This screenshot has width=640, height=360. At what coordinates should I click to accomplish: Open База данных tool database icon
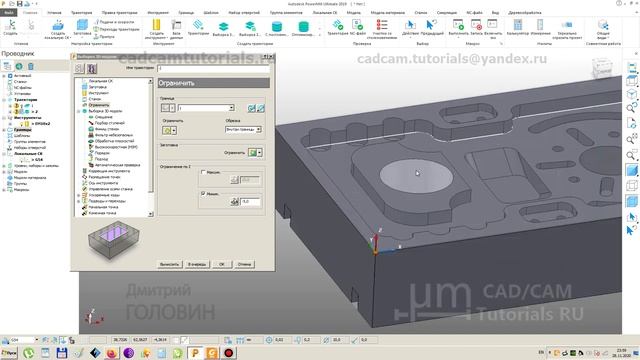point(176,25)
